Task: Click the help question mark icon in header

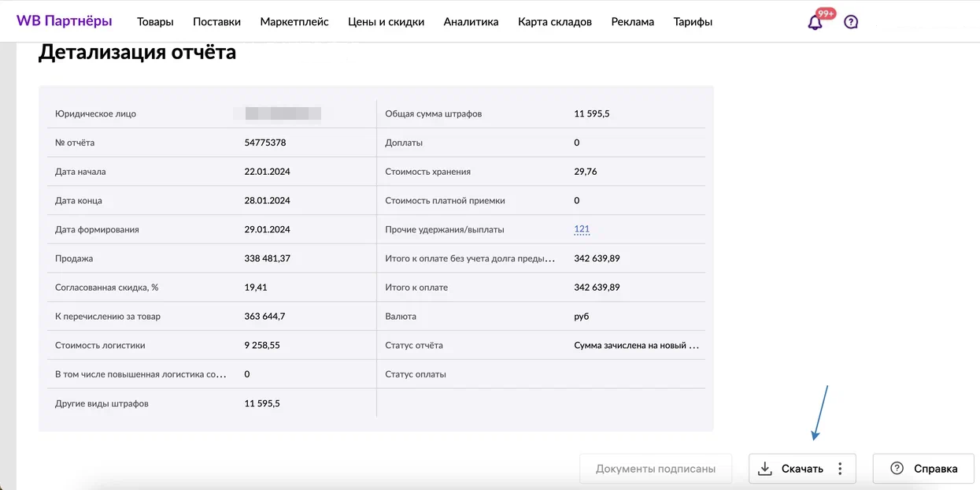Action: point(851,22)
